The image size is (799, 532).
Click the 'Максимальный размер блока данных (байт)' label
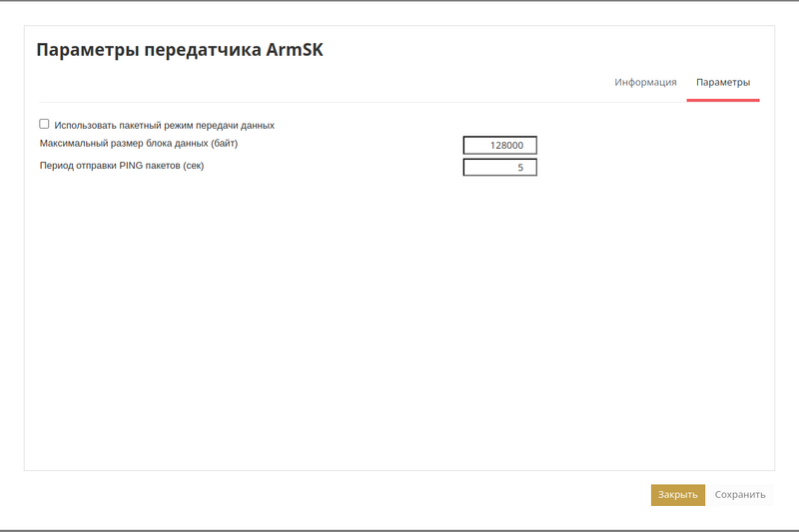pyautogui.click(x=139, y=144)
